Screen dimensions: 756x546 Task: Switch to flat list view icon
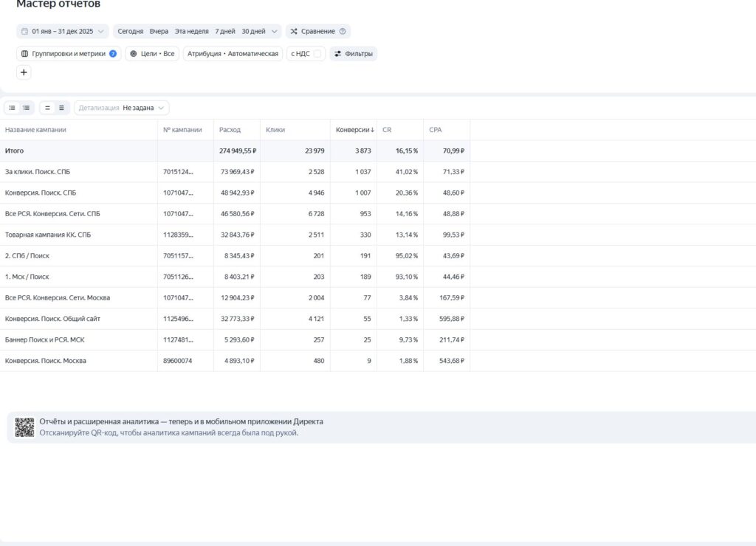pos(12,108)
